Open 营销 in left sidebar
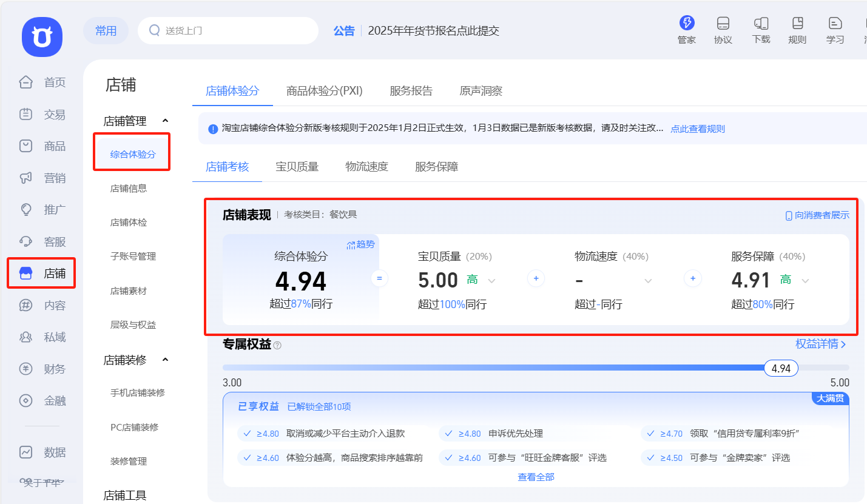 pyautogui.click(x=42, y=178)
